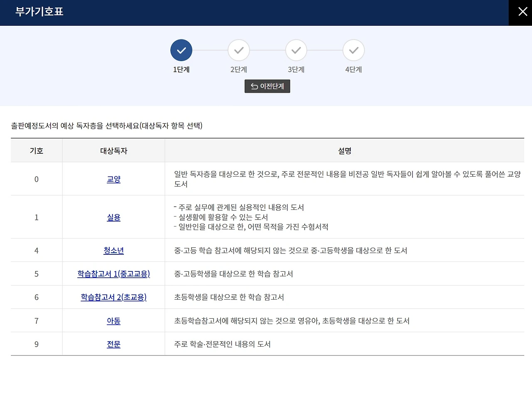Close the 부가기호표 dialog

click(522, 12)
